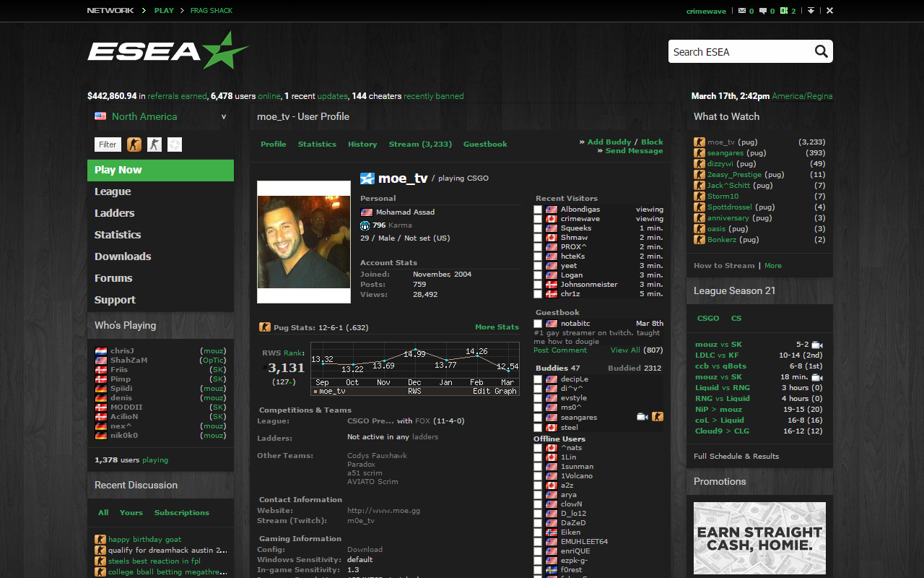
Task: Click the moe_tv profile photo
Action: click(x=304, y=242)
